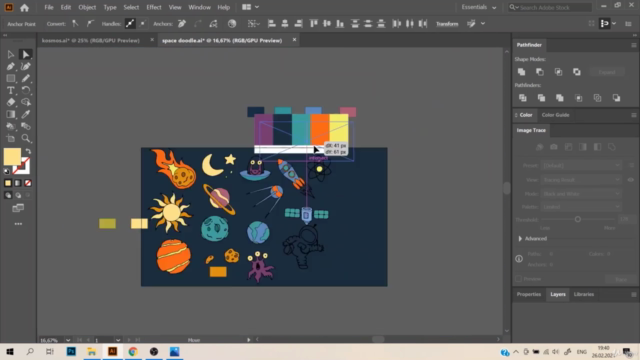Click the Trace button in Image Trace
Viewport: 640px width, 360px height.
tap(621, 279)
